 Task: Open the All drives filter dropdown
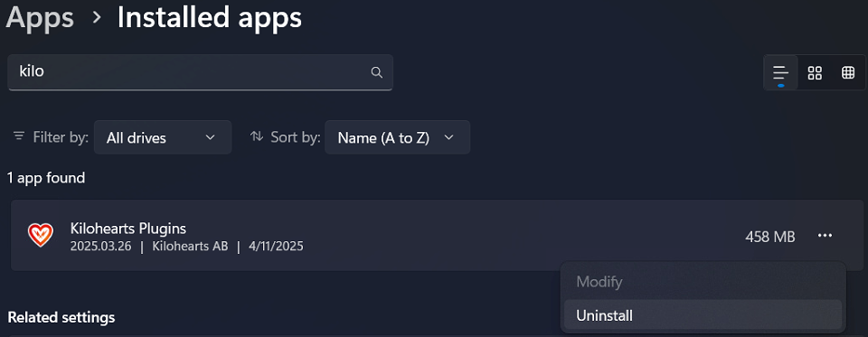pos(163,137)
